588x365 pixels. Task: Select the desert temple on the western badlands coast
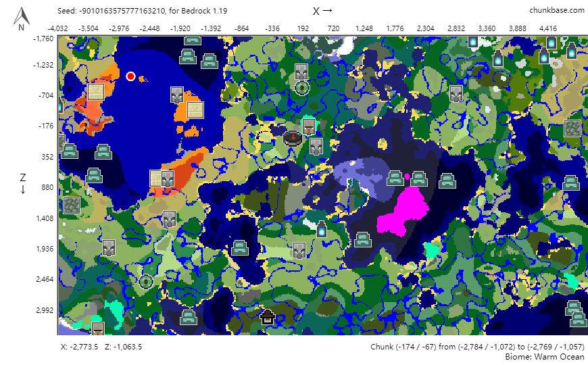[95, 92]
